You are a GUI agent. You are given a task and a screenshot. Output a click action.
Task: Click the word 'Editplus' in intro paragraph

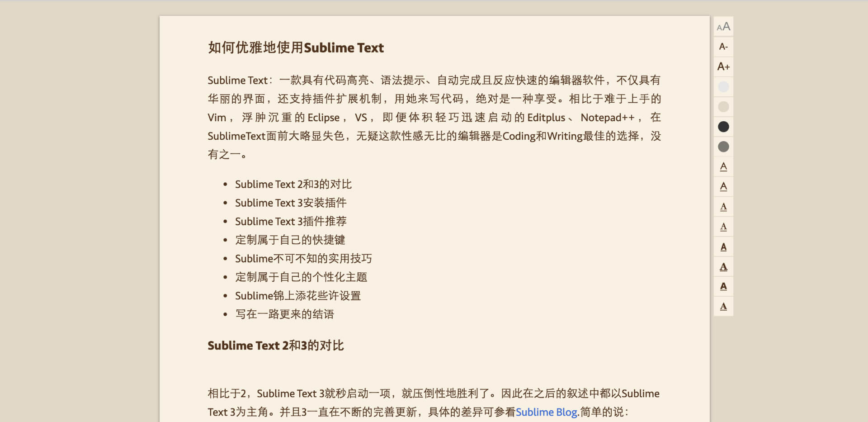tap(546, 118)
